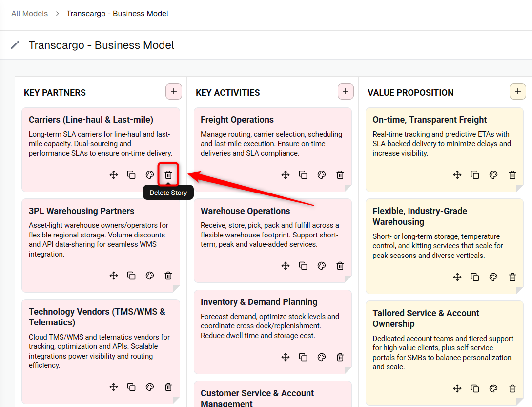The image size is (532, 407).
Task: Open palette for Warehouse Operations card
Action: (x=322, y=266)
